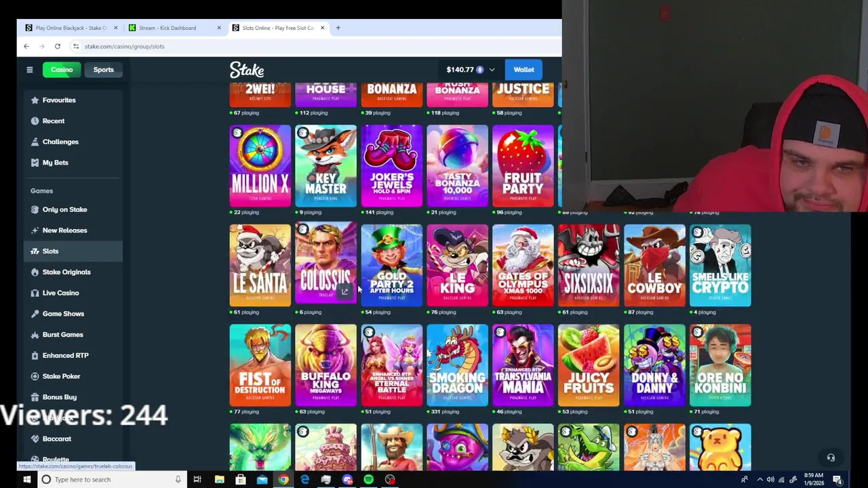The width and height of the screenshot is (868, 488).
Task: Open the Live Casino sidebar link
Action: tap(60, 293)
